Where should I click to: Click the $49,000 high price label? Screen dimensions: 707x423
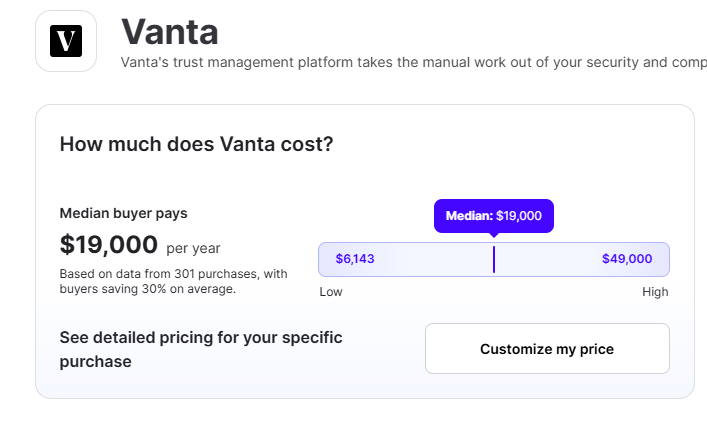tap(627, 259)
